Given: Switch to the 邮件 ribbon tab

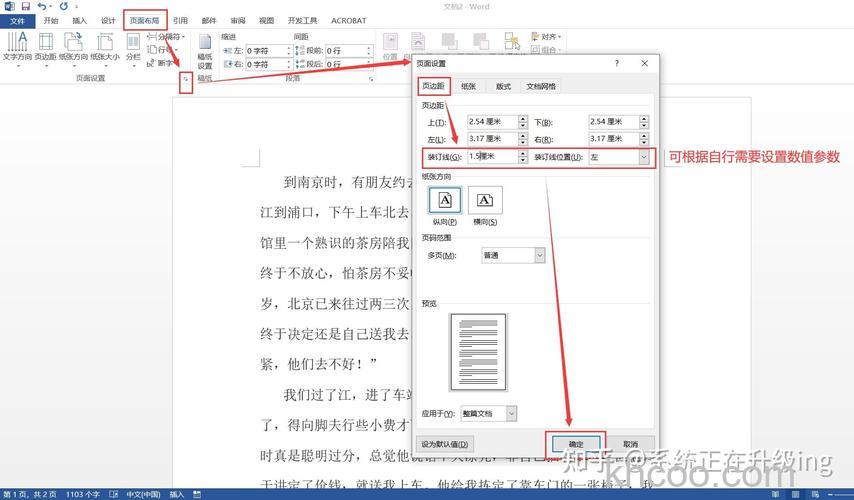Looking at the screenshot, I should (209, 21).
